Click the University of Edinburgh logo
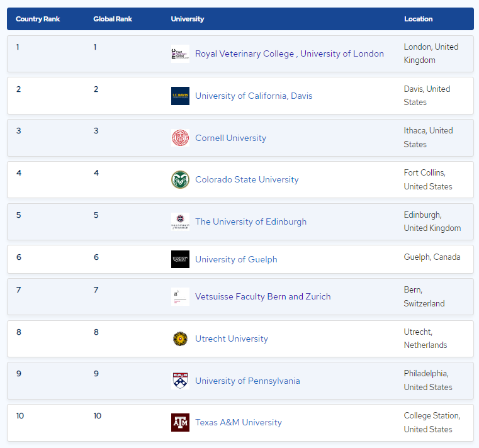This screenshot has width=479, height=448. [180, 221]
